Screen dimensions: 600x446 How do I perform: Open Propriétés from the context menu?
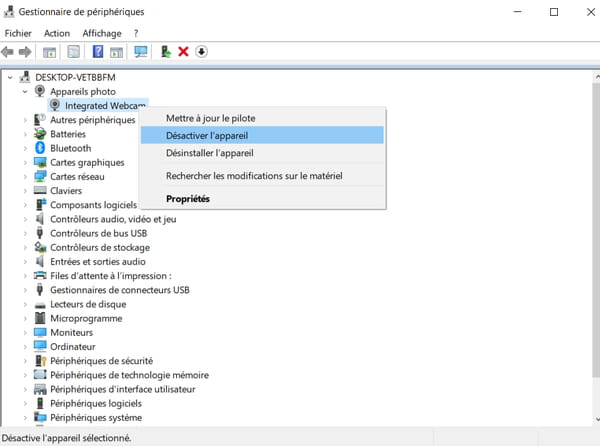(262, 199)
